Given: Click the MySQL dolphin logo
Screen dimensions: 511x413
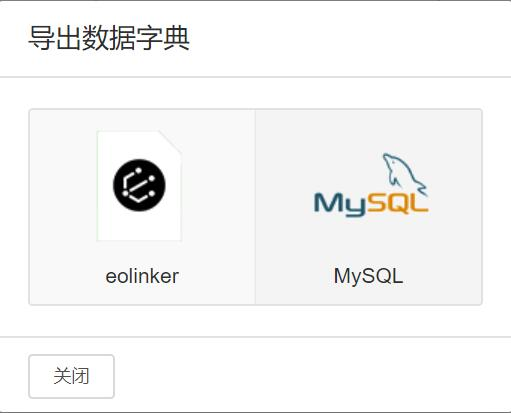Looking at the screenshot, I should (x=405, y=175).
